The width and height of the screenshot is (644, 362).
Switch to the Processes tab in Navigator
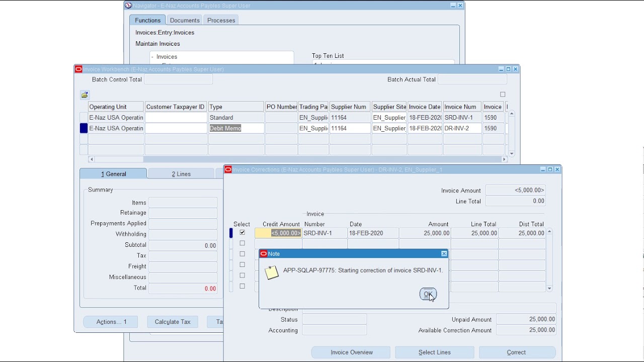[221, 20]
